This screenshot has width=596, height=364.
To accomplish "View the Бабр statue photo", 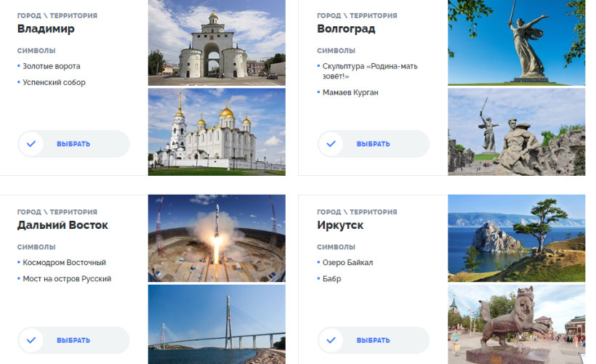I will (516, 324).
